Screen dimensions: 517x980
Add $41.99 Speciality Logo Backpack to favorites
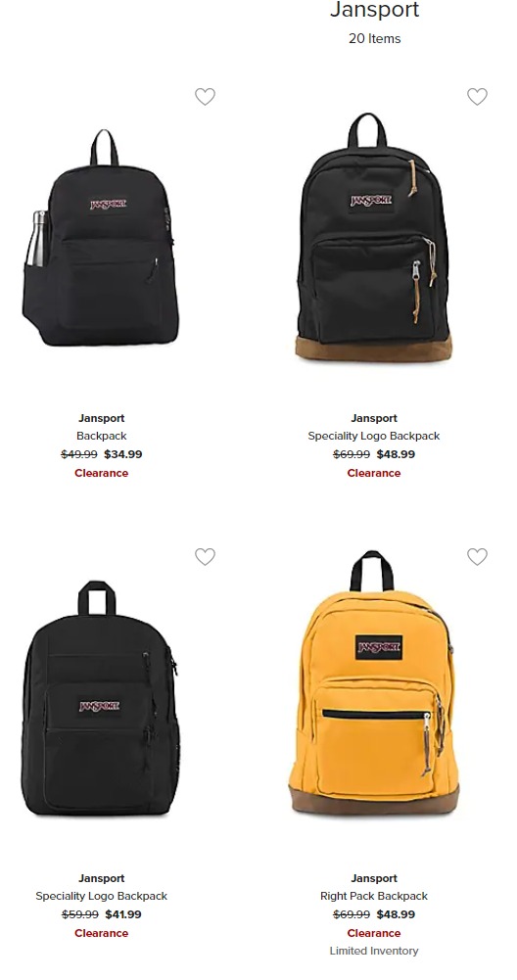tap(205, 556)
